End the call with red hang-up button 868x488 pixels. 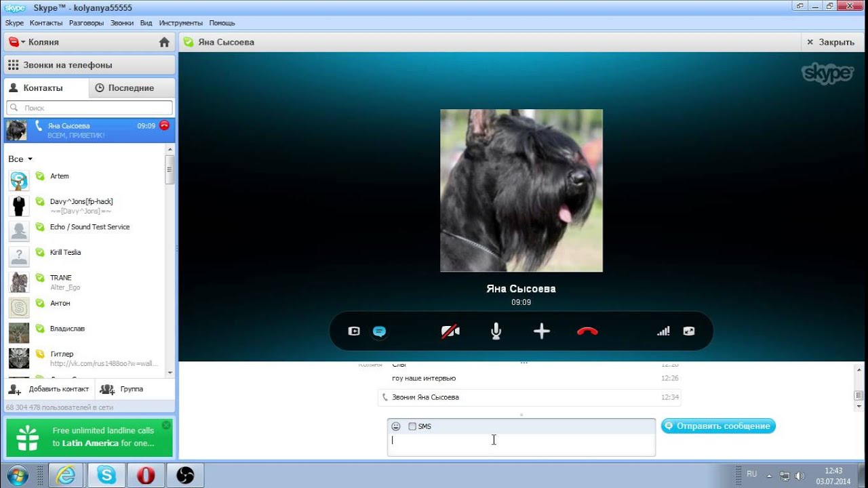(x=587, y=331)
